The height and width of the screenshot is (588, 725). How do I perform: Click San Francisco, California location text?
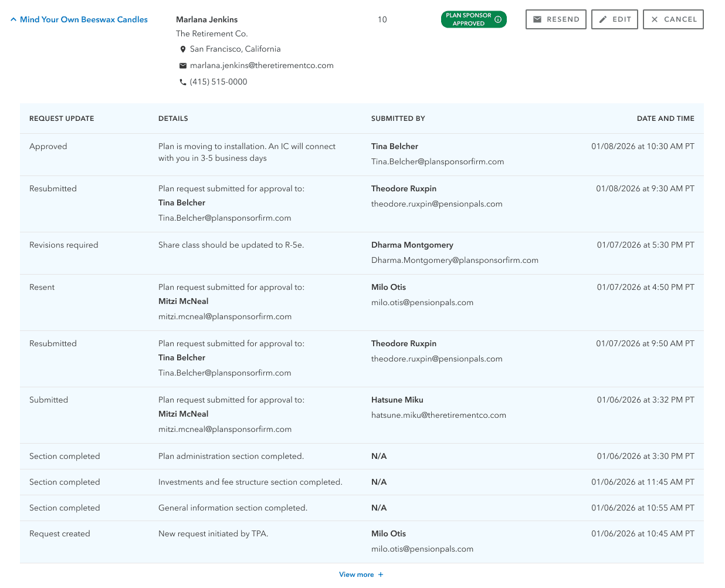coord(235,49)
